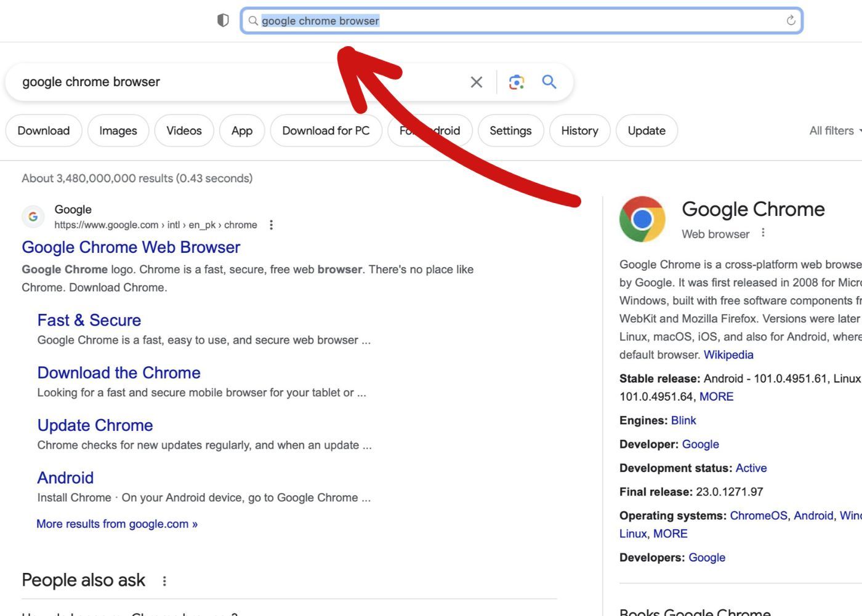Screen dimensions: 862x616
Task: Click the Google Chrome logo in the knowledge panel
Action: [x=642, y=218]
